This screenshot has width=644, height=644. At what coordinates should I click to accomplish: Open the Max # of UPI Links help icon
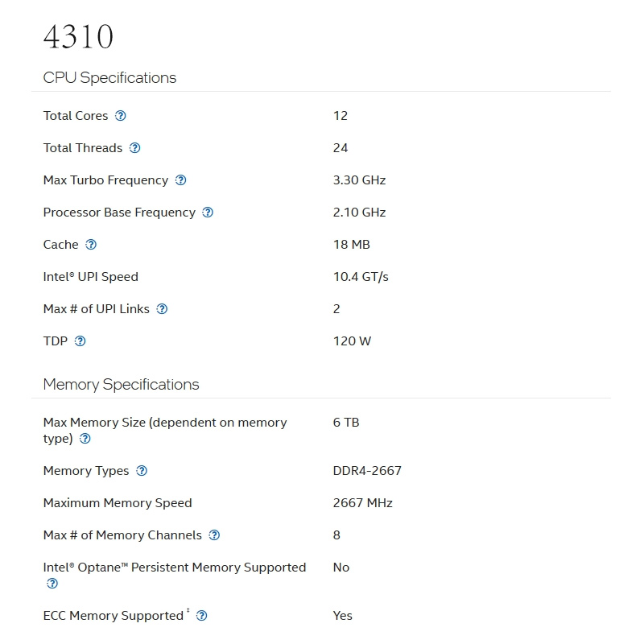click(x=162, y=309)
